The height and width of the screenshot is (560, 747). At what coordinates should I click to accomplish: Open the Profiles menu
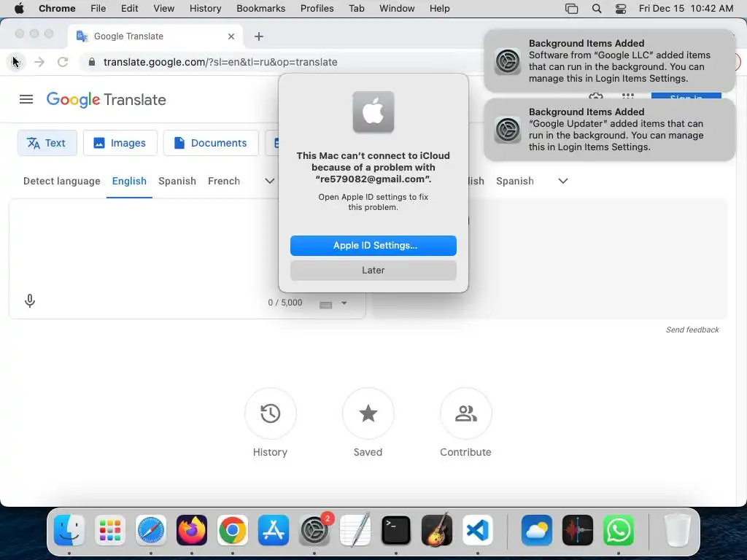click(x=317, y=9)
